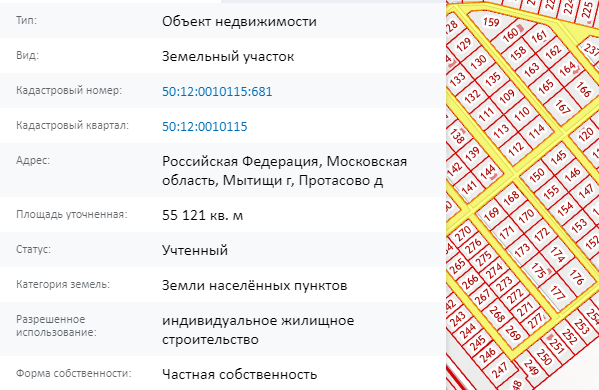
Task: Select parcel 114 on the map
Action: point(536,130)
